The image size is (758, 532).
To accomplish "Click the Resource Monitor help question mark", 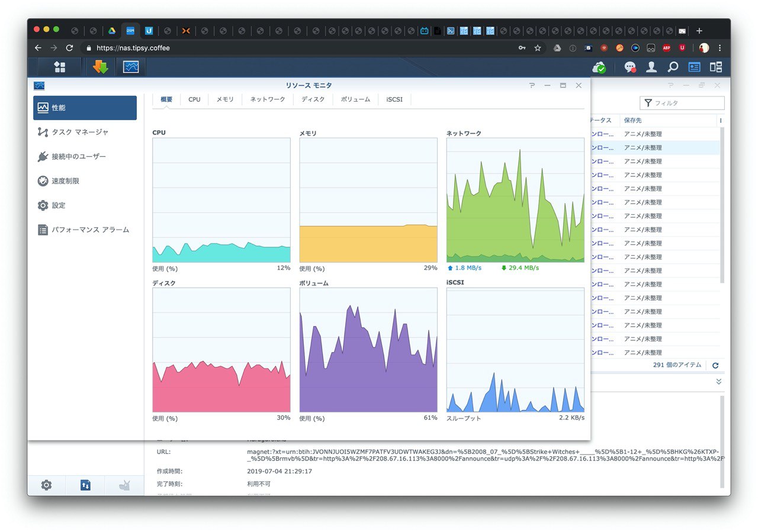I will click(532, 86).
